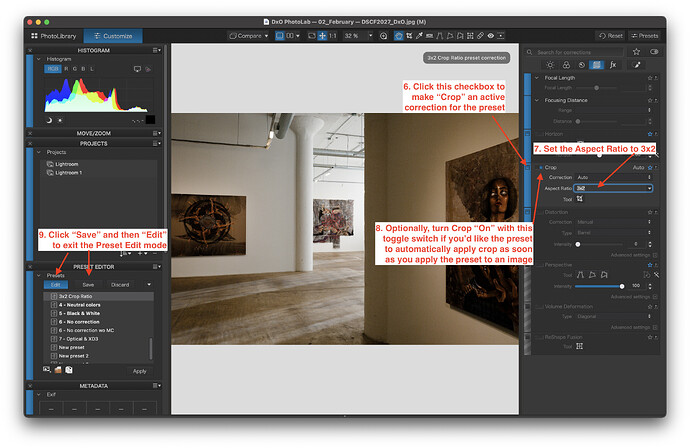Click new preset from current settings icon
Image resolution: width=690 pixels, height=448 pixels.
[x=47, y=370]
